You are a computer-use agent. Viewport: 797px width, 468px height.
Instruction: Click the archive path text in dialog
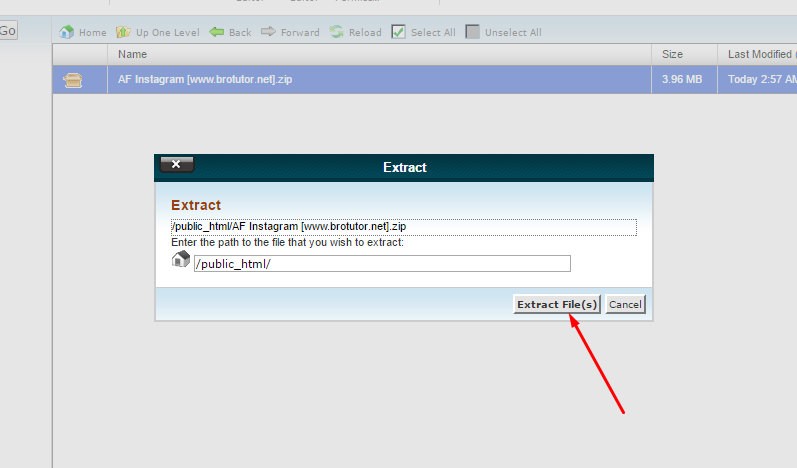point(404,227)
